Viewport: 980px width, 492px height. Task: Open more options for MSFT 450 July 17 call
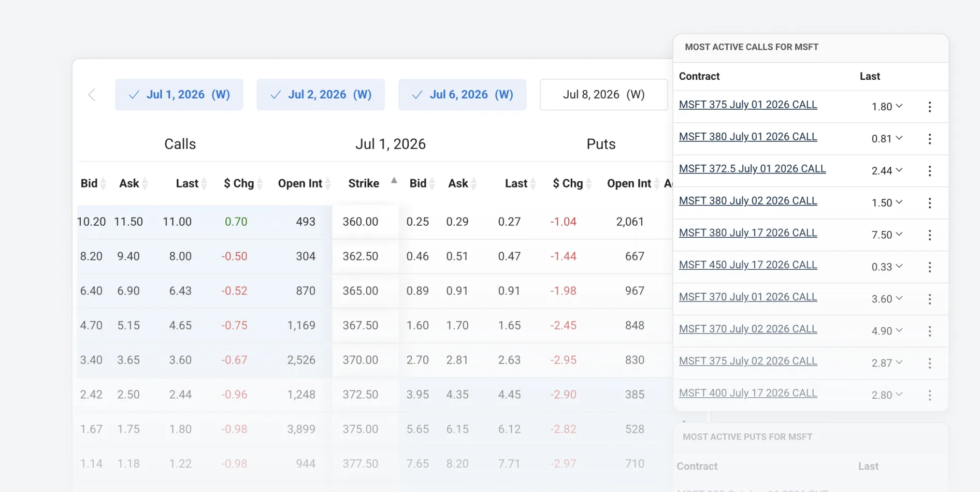tap(930, 267)
